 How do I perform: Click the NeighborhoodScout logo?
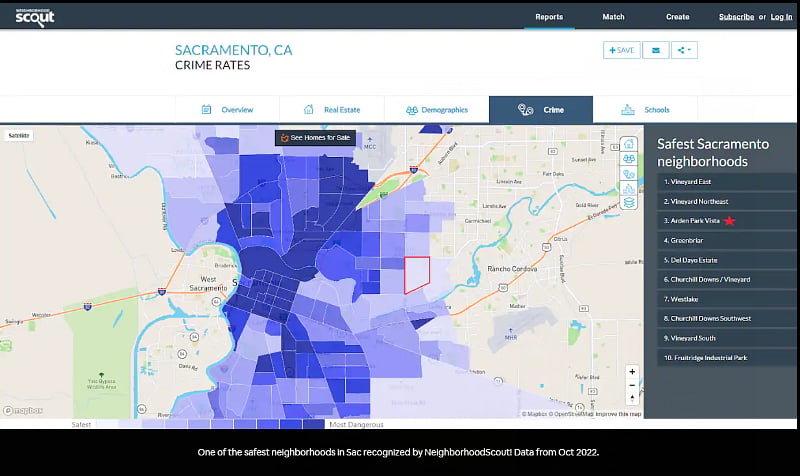point(34,17)
